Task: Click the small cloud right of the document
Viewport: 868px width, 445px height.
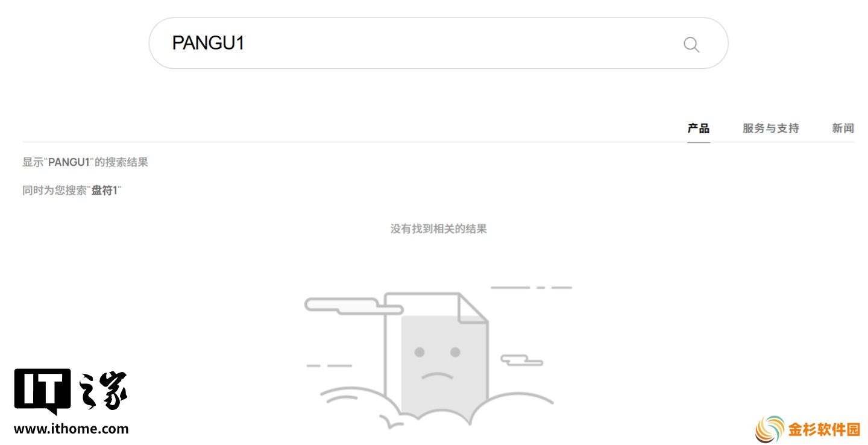Action: coord(522,360)
